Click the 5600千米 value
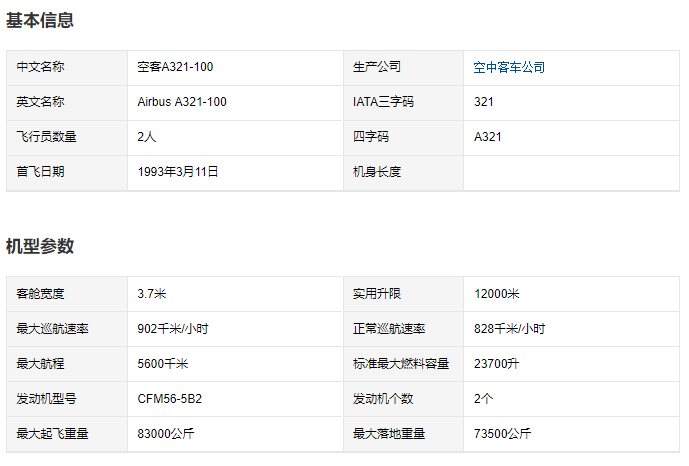The image size is (689, 466). pos(163,364)
